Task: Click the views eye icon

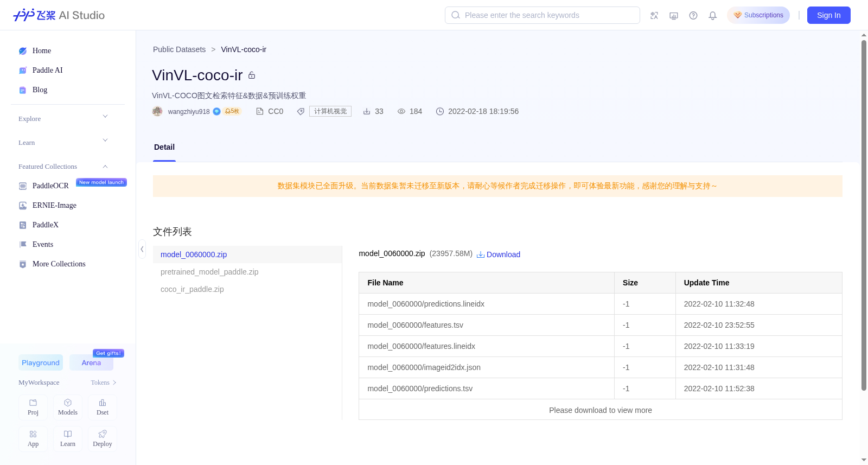Action: click(x=401, y=111)
